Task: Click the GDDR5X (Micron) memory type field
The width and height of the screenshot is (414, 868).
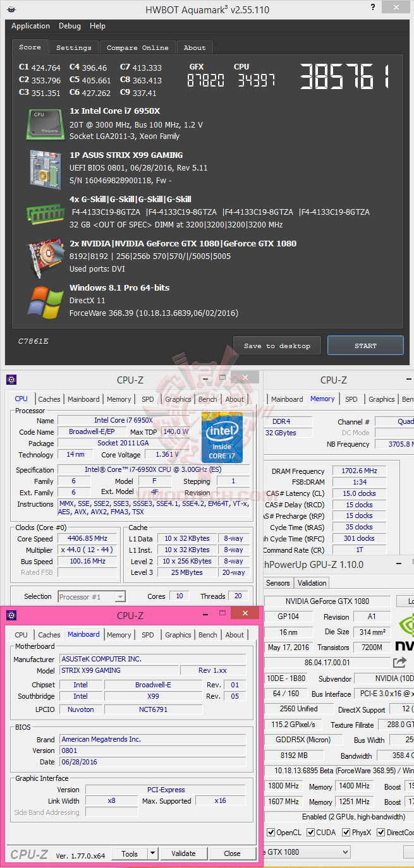Action: pyautogui.click(x=302, y=740)
